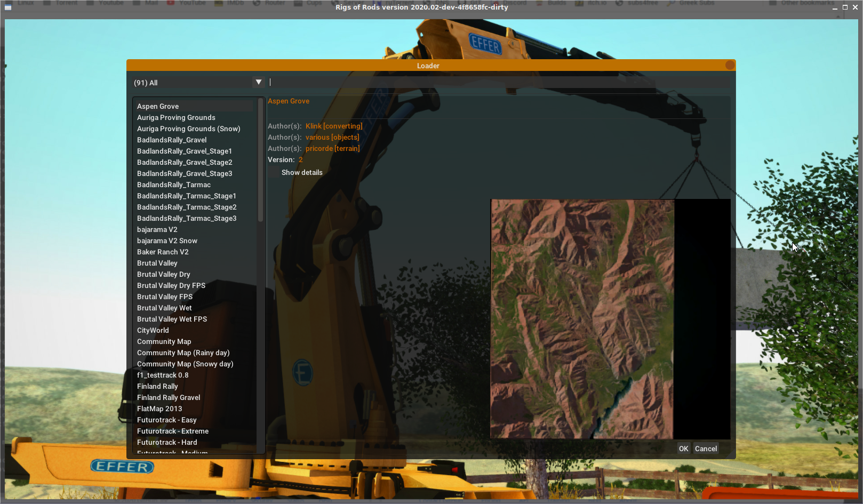The width and height of the screenshot is (863, 504).
Task: Select Brutal Valley Wet FPS terrain
Action: 195,319
